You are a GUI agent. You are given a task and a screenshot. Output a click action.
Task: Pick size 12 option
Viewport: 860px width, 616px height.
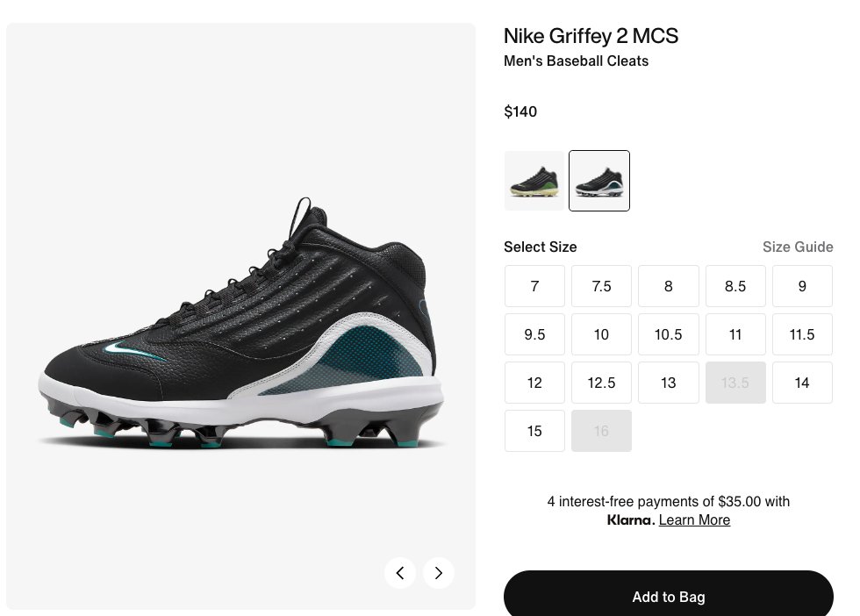point(534,383)
